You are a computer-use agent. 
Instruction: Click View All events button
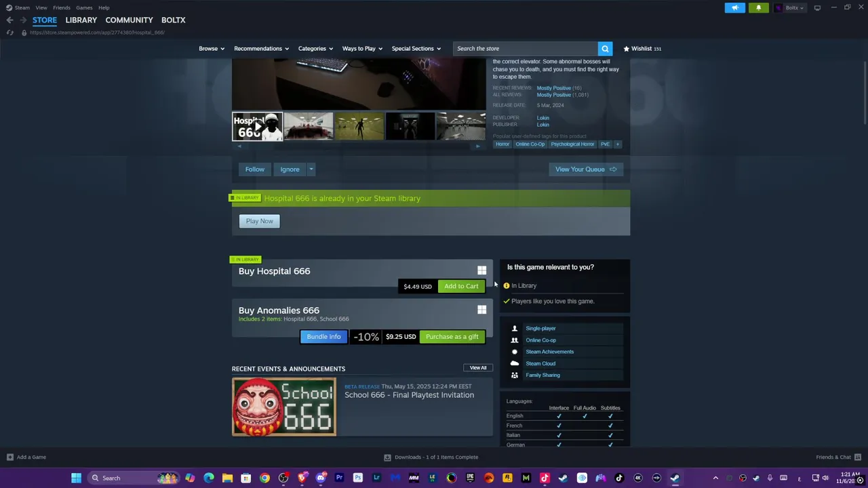click(478, 368)
